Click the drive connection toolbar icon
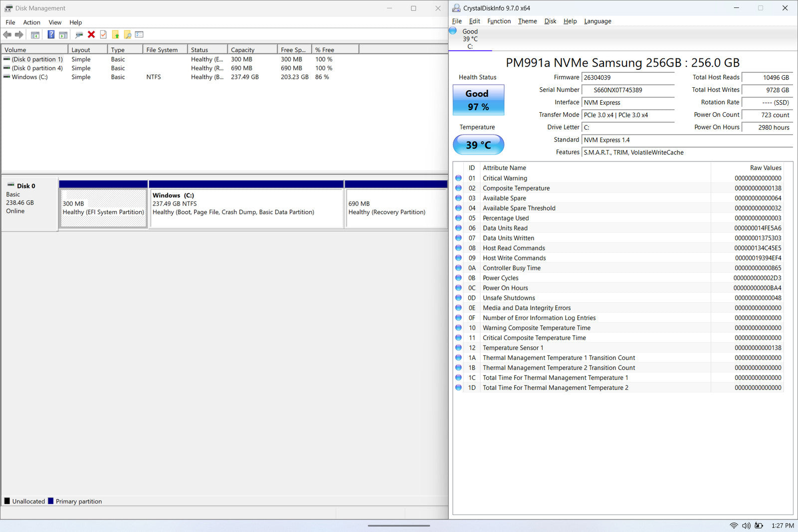Image resolution: width=798 pixels, height=532 pixels. click(x=79, y=34)
